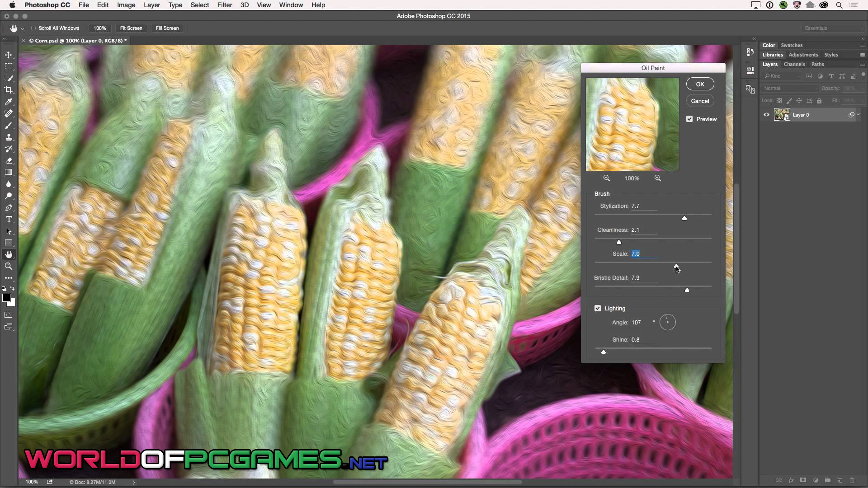Switch to the Channels tab
Screen dimensions: 868x488
tap(794, 64)
